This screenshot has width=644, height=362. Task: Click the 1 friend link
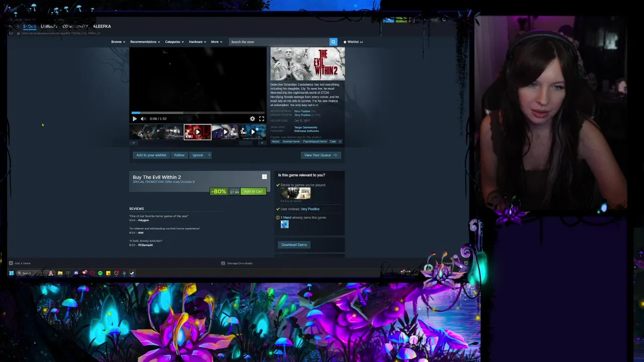[x=286, y=218]
